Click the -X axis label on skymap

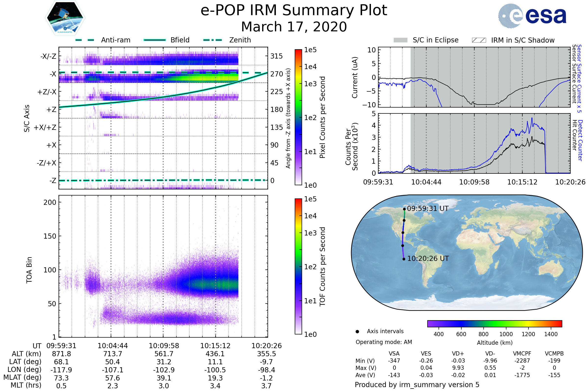point(53,74)
